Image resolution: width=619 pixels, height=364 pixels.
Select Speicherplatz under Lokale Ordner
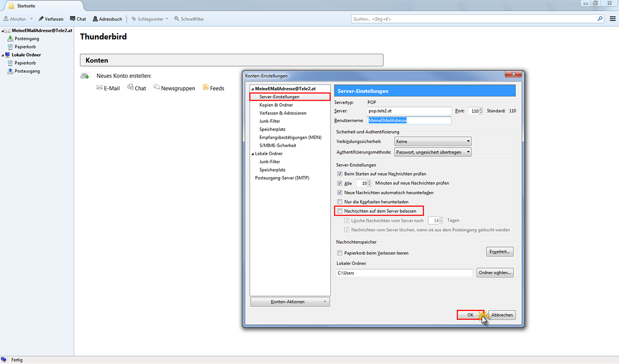[x=272, y=170]
